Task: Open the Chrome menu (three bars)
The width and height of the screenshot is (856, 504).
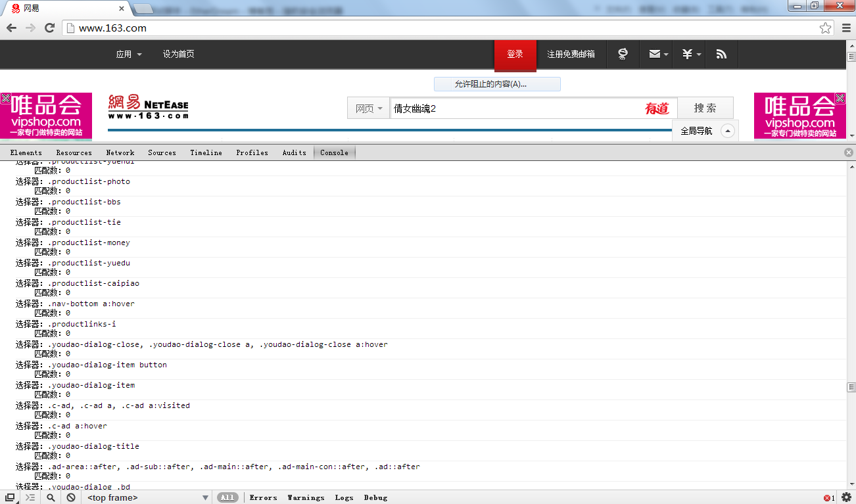Action: click(846, 28)
